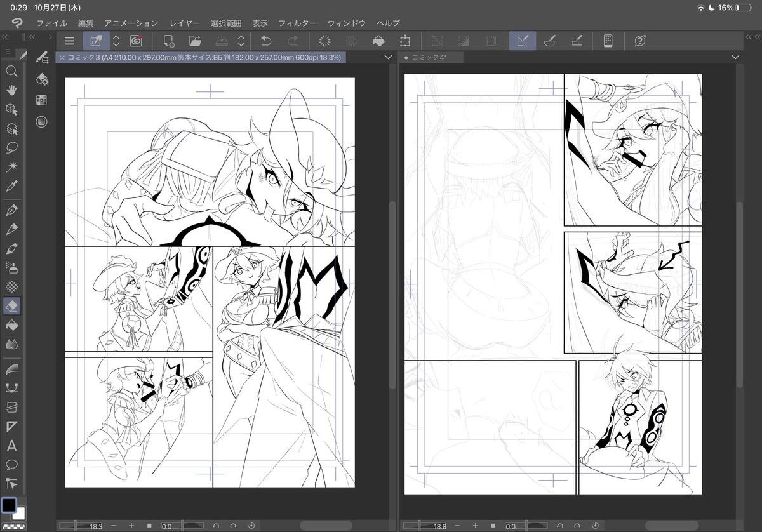The width and height of the screenshot is (762, 532).
Task: Open the Color set grid panel icon
Action: click(42, 100)
